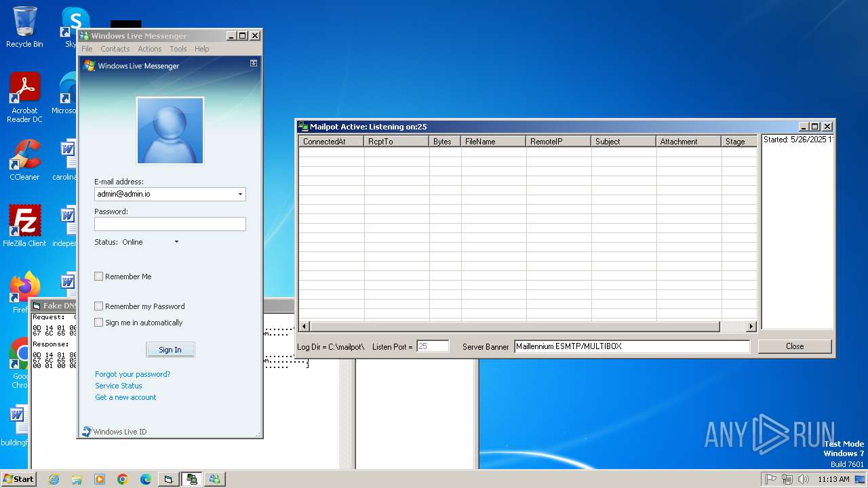
Task: Click the Password field in Messenger
Action: [170, 224]
